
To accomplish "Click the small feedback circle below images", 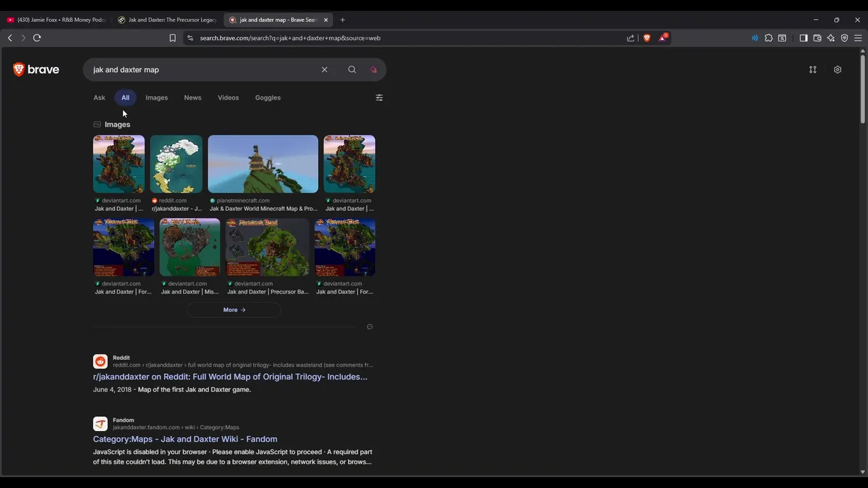I will [370, 327].
